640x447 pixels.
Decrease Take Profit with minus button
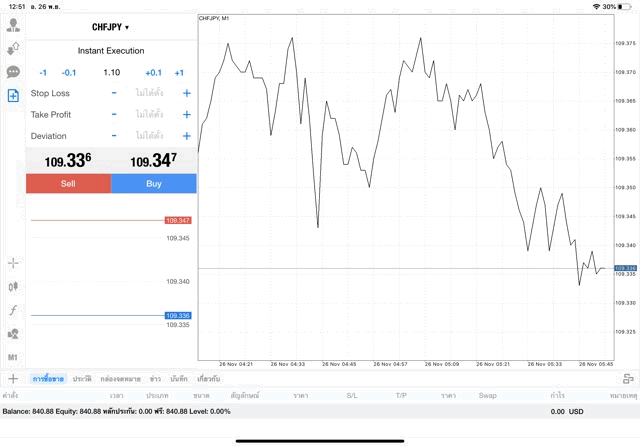[114, 115]
